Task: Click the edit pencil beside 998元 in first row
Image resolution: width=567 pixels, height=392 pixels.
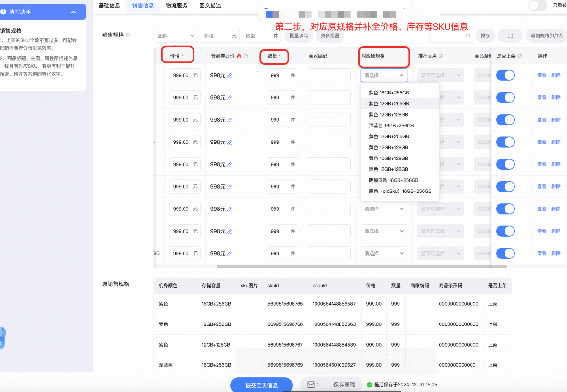Action: 230,76
